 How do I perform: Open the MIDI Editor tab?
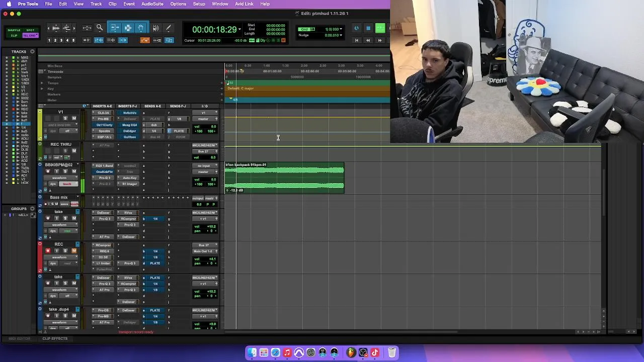pyautogui.click(x=20, y=338)
